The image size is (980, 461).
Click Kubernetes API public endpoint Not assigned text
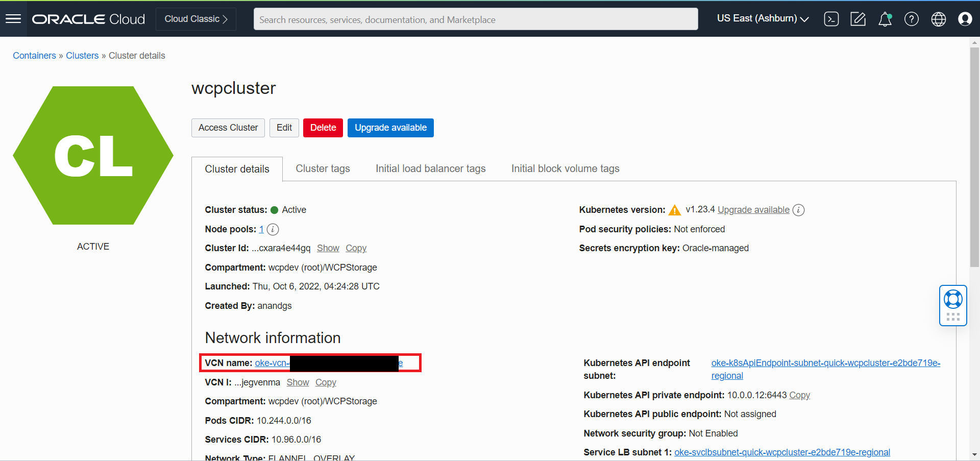(750, 414)
